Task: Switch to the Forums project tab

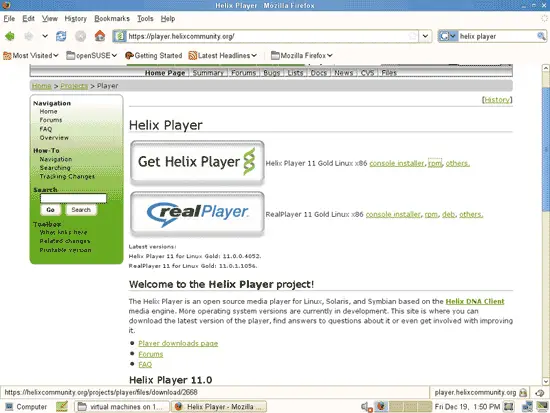Action: click(243, 73)
